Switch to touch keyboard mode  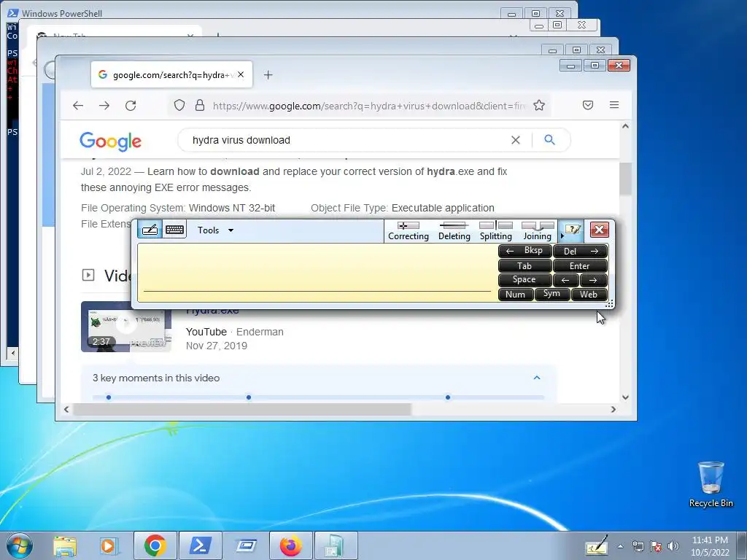click(x=175, y=230)
